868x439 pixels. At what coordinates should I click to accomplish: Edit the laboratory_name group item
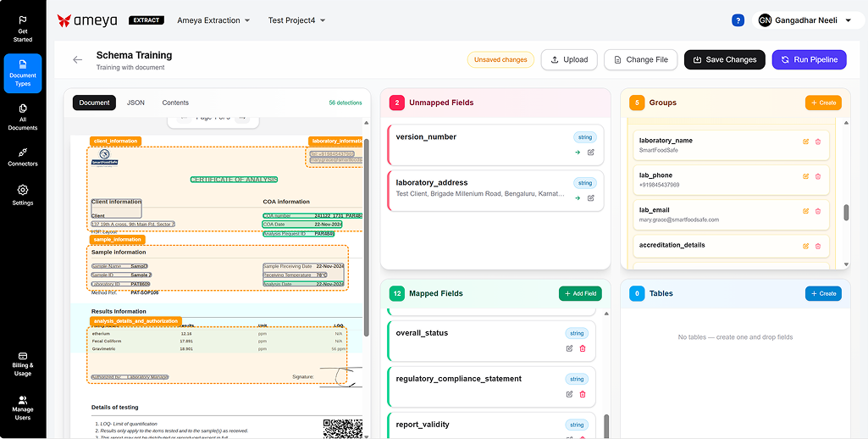(x=805, y=142)
